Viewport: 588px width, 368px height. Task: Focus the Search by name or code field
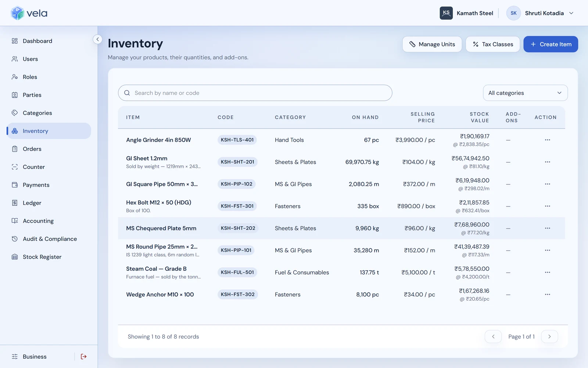(x=255, y=93)
